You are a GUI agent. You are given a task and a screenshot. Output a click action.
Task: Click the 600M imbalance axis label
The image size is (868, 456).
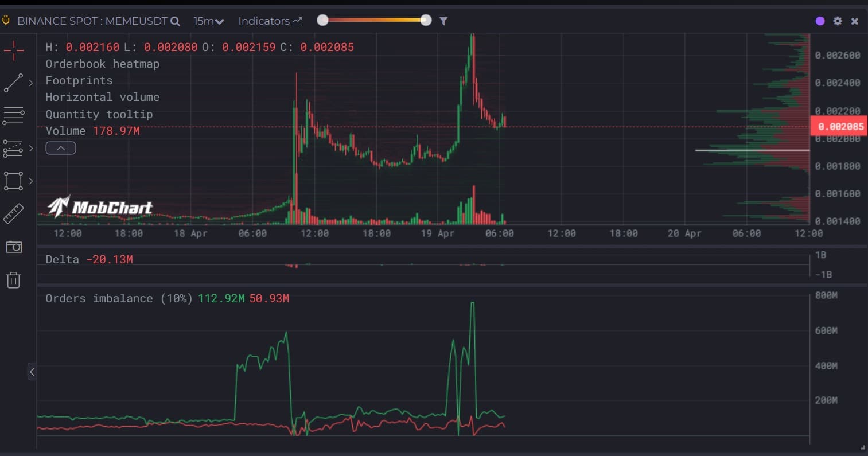point(826,330)
